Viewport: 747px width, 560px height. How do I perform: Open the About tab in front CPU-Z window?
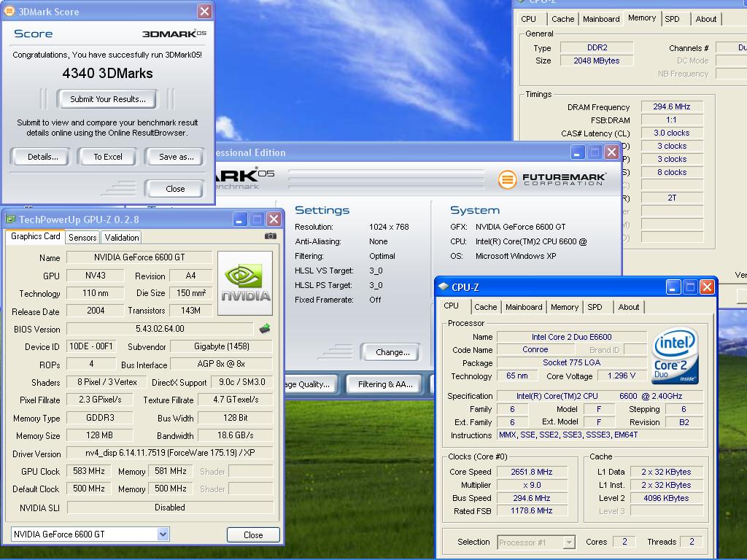[628, 307]
